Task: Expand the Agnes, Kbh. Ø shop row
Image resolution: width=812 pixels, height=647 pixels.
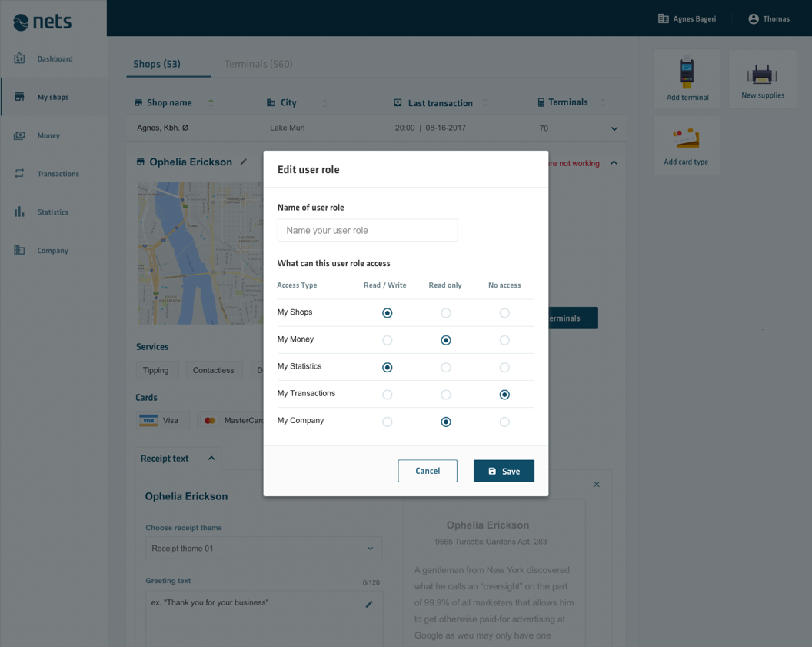Action: tap(614, 128)
